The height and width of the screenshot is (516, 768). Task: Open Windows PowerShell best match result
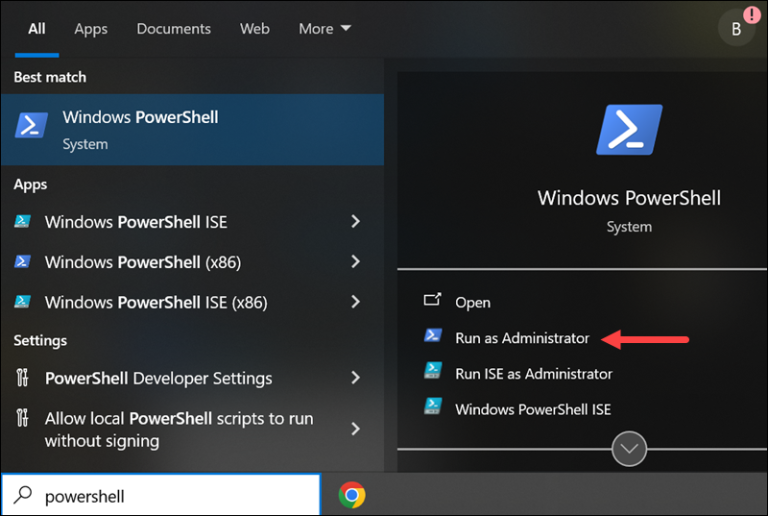coord(192,130)
